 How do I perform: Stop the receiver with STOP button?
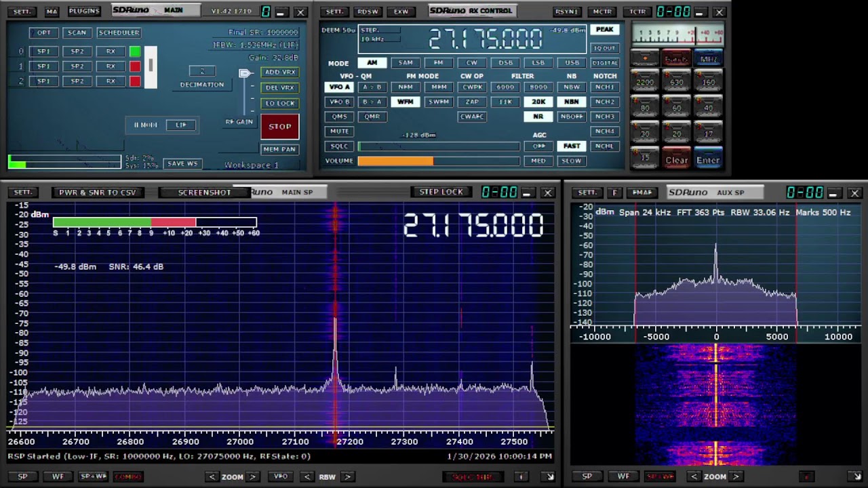(x=280, y=127)
